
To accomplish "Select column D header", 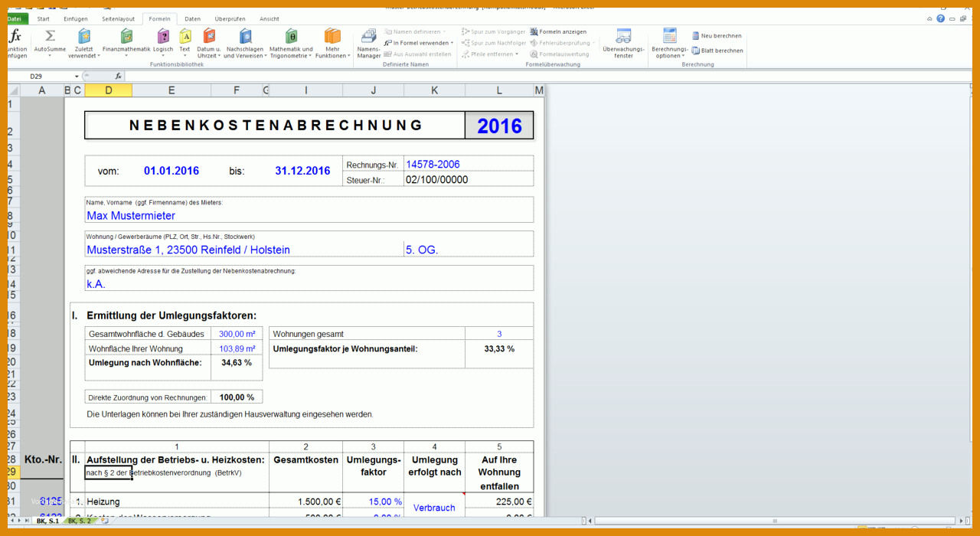I will point(108,90).
